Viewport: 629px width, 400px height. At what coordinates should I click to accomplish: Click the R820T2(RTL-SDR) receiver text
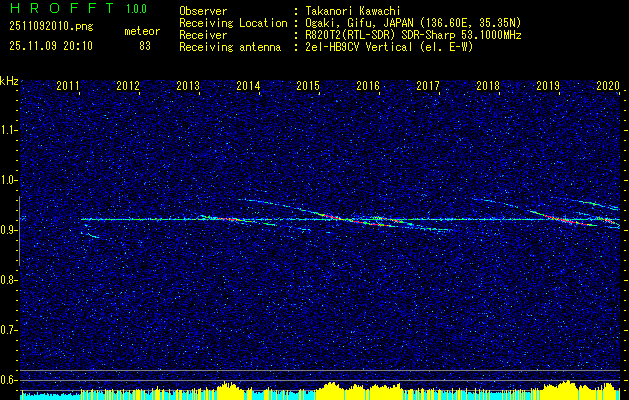coord(413,35)
